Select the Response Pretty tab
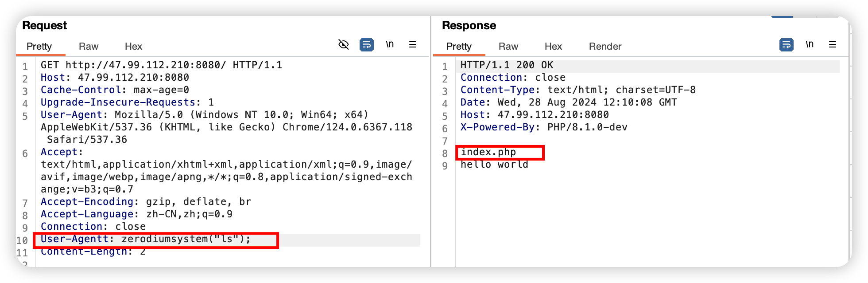The width and height of the screenshot is (868, 283). (459, 46)
